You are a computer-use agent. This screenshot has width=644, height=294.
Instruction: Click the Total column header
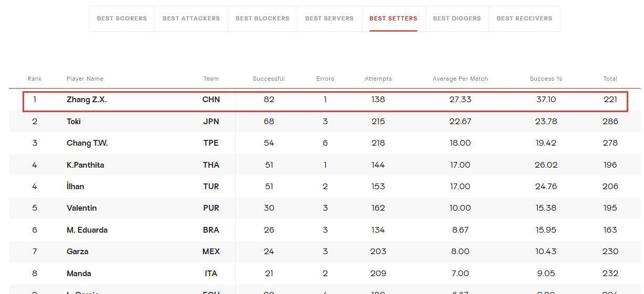tap(610, 79)
